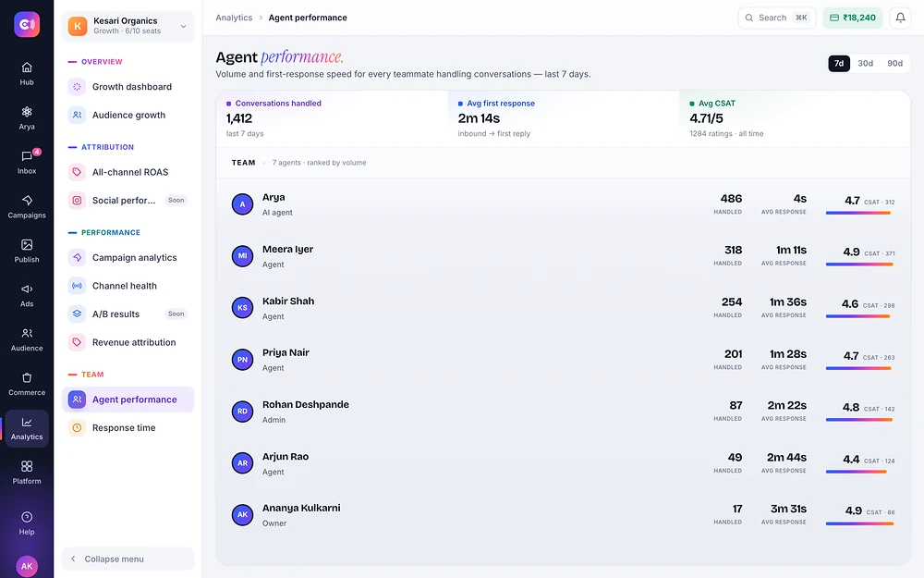Switch time range to 90d

tap(894, 63)
